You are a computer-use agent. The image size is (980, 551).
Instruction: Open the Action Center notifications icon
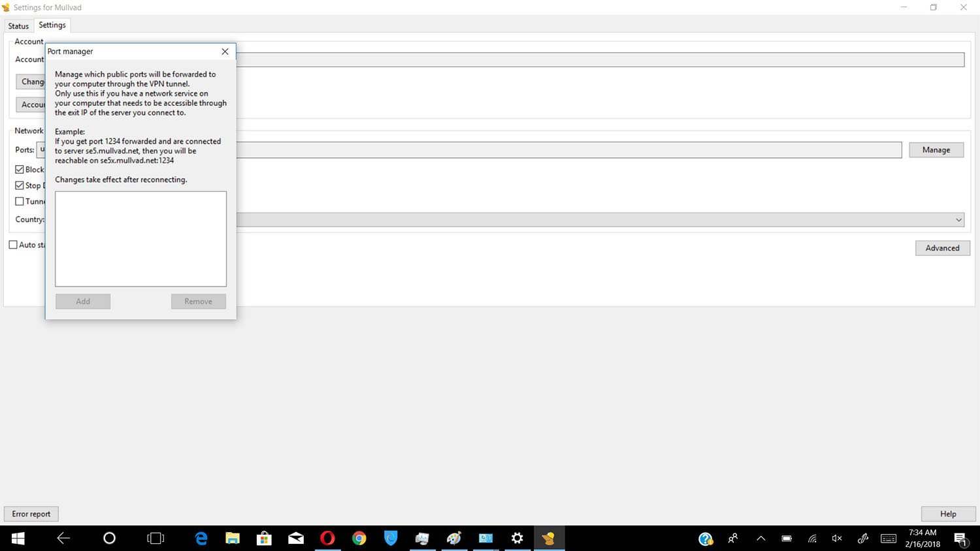pos(960,539)
